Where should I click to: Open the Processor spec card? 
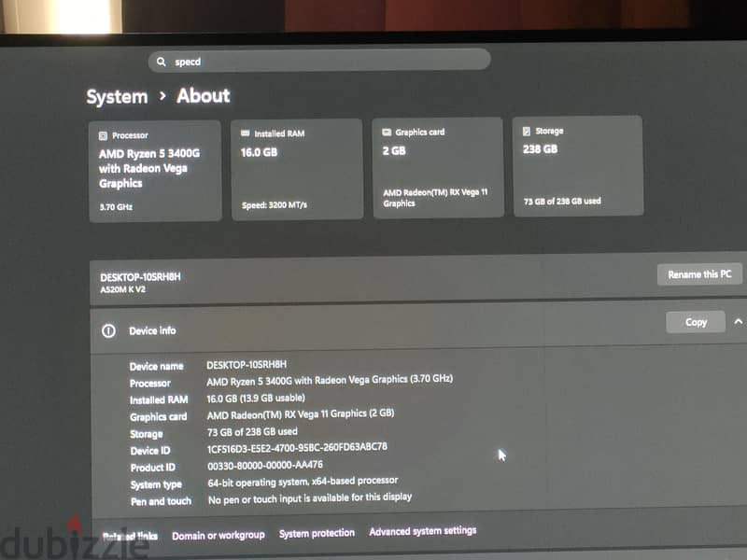(x=155, y=171)
